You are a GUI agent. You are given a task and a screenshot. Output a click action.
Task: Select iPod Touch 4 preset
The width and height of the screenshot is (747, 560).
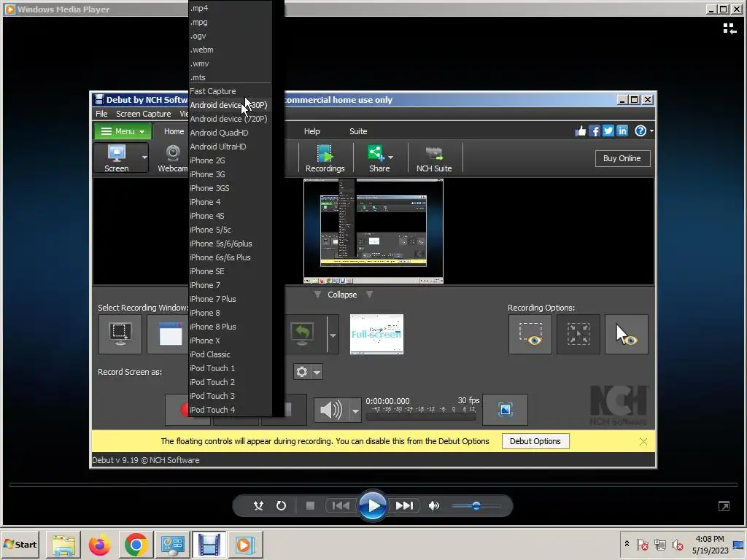230,410
